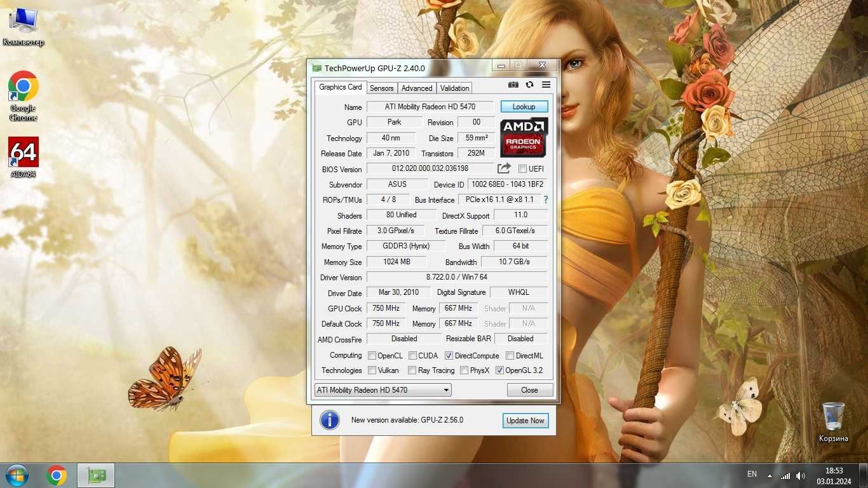Toggle the CUDA checkbox
This screenshot has width=868, height=488.
click(412, 356)
